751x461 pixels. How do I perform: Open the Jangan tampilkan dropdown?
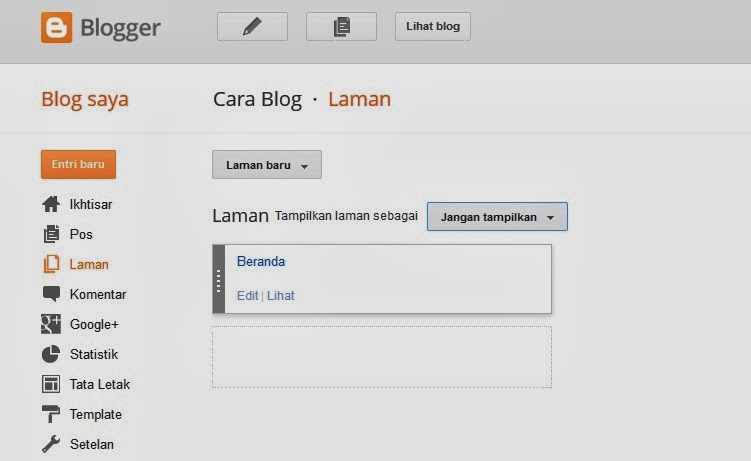[497, 217]
